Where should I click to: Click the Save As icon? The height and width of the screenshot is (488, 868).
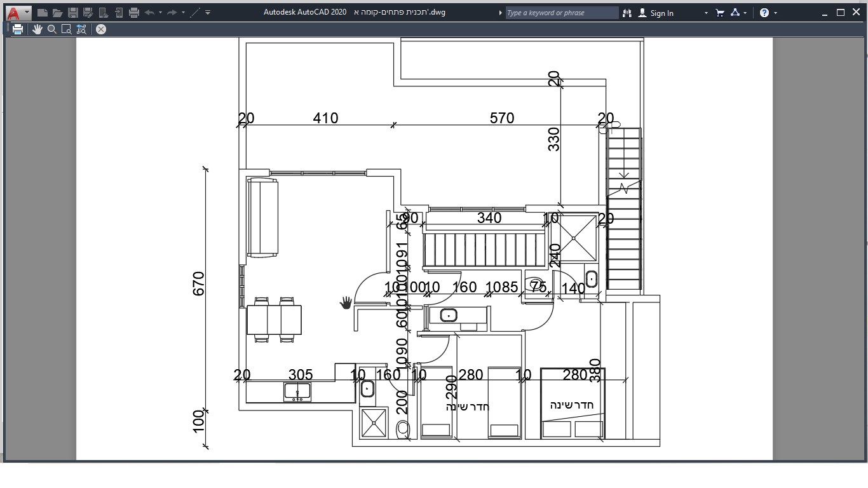point(88,13)
